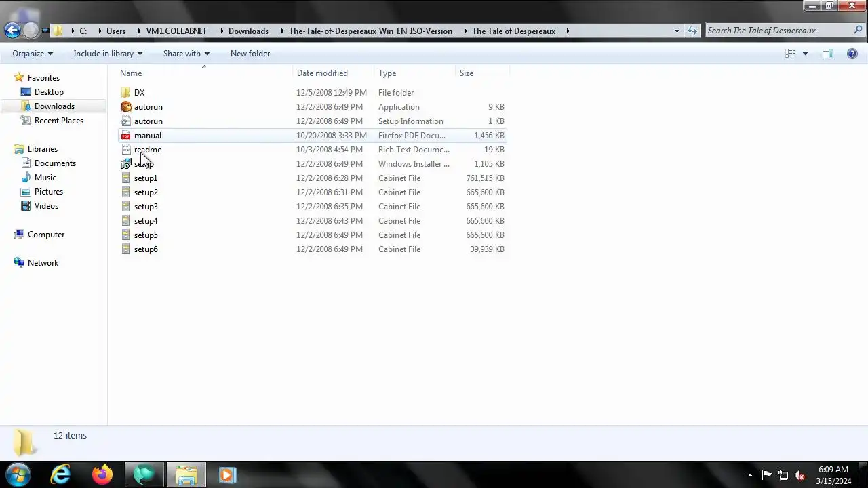This screenshot has width=868, height=488.
Task: Click the 1,456 KB size cell
Action: [x=489, y=136]
